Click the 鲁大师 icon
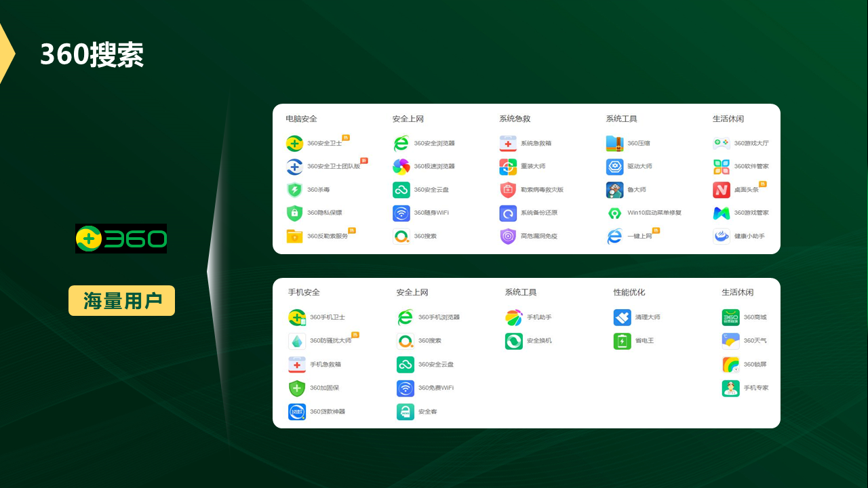The height and width of the screenshot is (488, 868). pos(614,190)
